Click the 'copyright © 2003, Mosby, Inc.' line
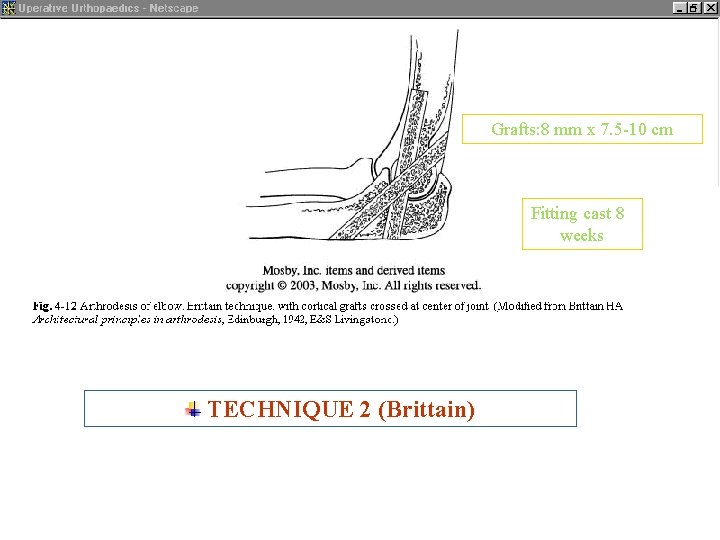The height and width of the screenshot is (540, 720). (354, 286)
